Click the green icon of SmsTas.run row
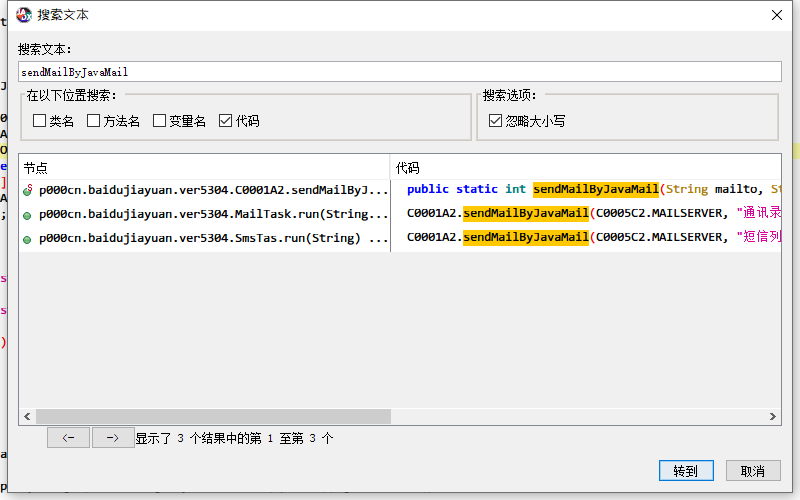The width and height of the screenshot is (800, 500). [27, 240]
